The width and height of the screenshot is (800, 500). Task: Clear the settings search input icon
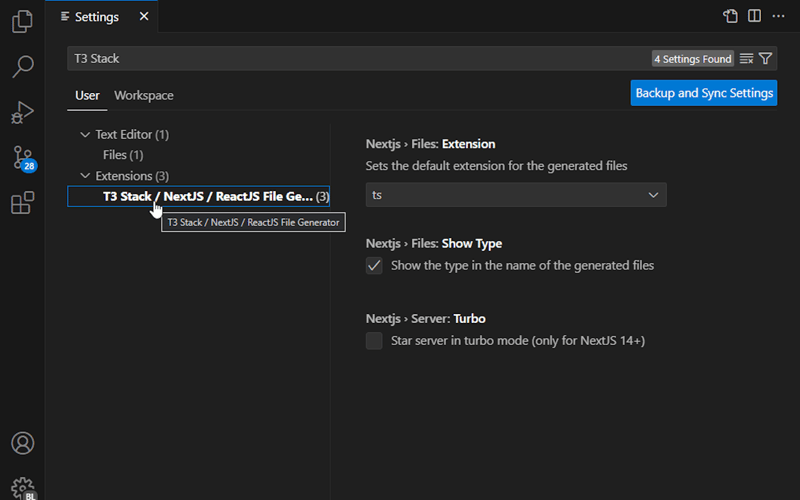click(746, 59)
